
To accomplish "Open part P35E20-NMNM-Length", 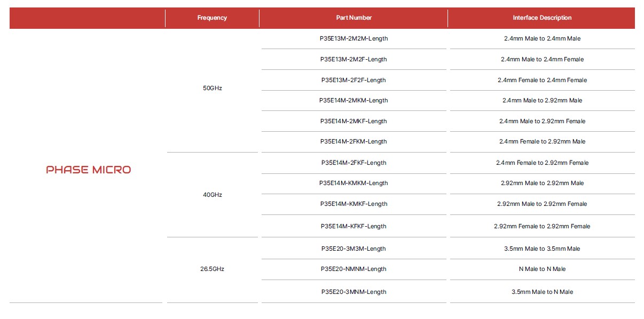I will [354, 269].
